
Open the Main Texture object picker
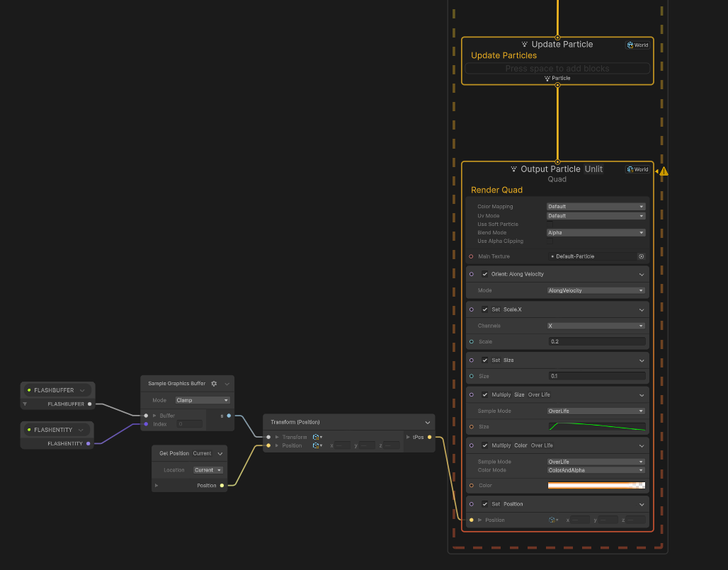pyautogui.click(x=642, y=256)
